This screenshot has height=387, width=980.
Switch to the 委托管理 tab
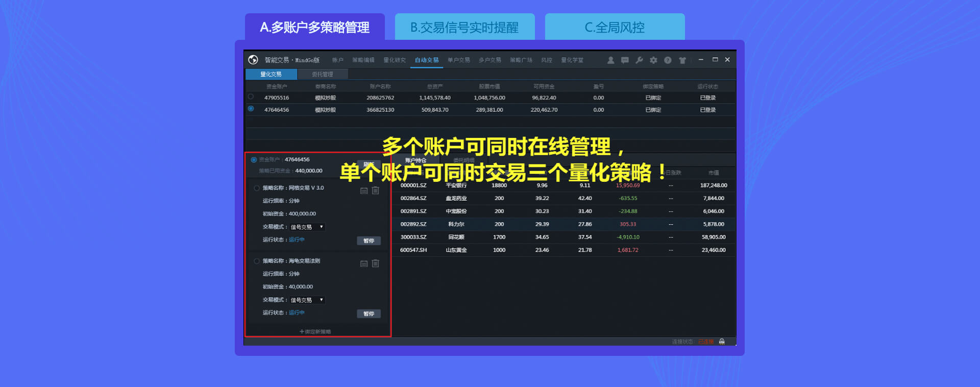(323, 75)
